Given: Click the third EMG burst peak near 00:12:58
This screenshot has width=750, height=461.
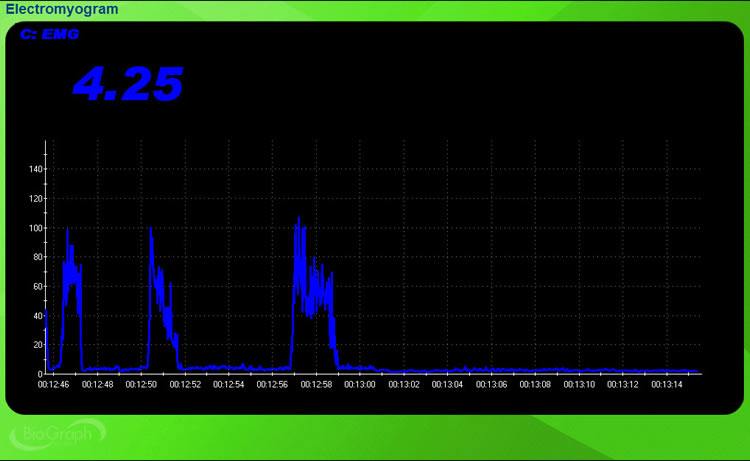Looking at the screenshot, I should tap(298, 220).
